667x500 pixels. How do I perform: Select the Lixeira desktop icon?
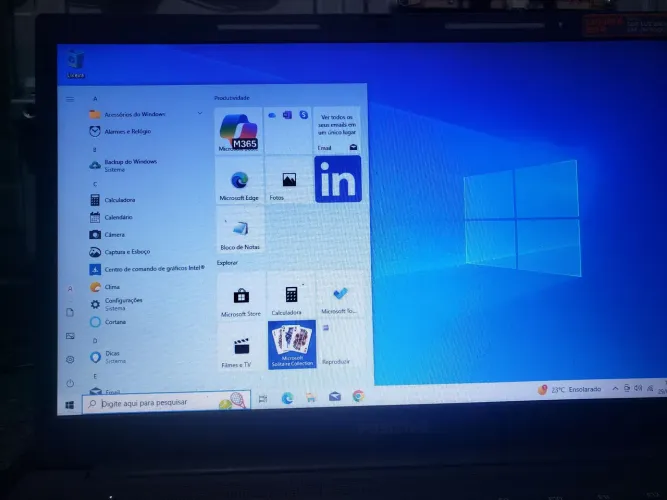(x=76, y=64)
